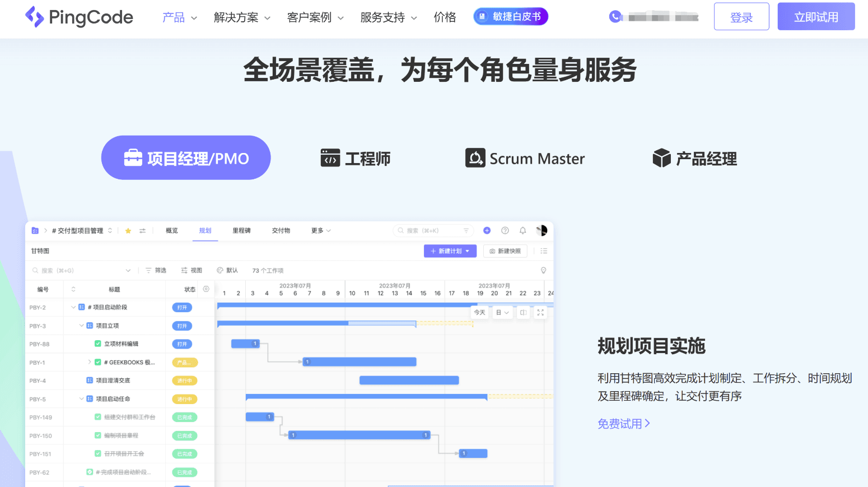
Task: Go to the 价格 page
Action: pyautogui.click(x=445, y=17)
